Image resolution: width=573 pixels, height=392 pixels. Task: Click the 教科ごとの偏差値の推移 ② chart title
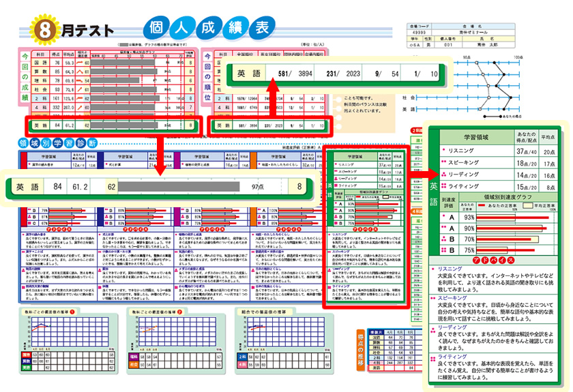[x=157, y=312]
